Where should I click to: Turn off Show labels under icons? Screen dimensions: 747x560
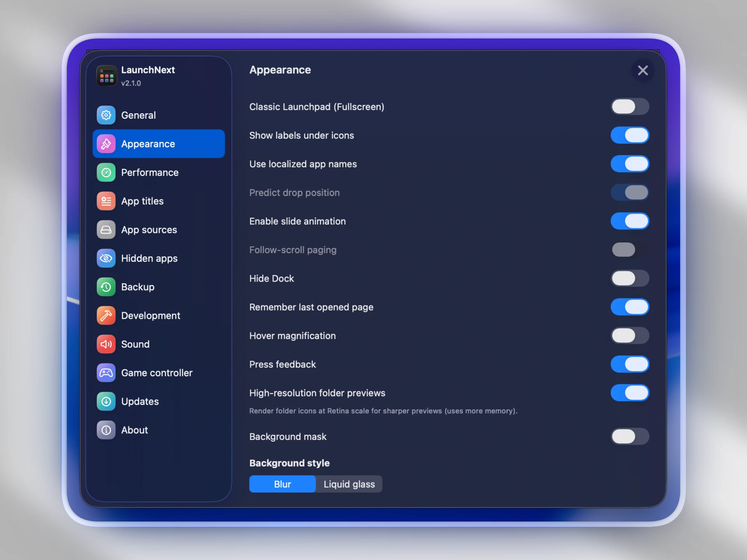tap(630, 135)
